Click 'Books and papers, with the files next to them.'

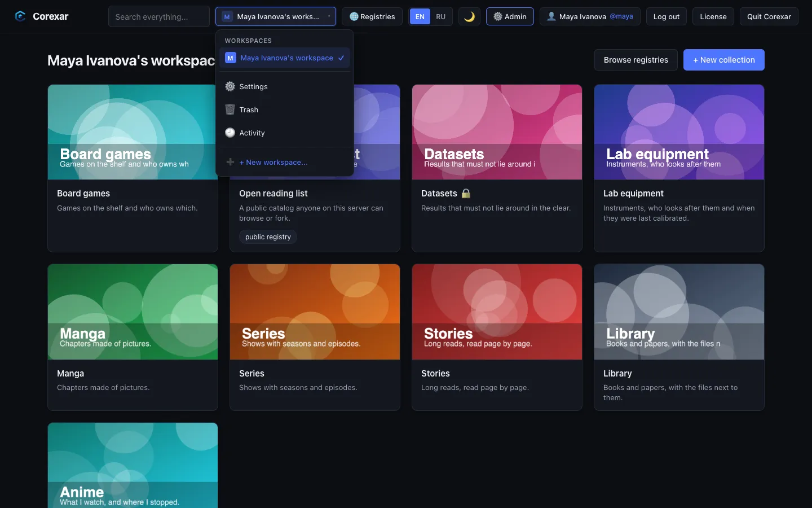[x=670, y=393]
